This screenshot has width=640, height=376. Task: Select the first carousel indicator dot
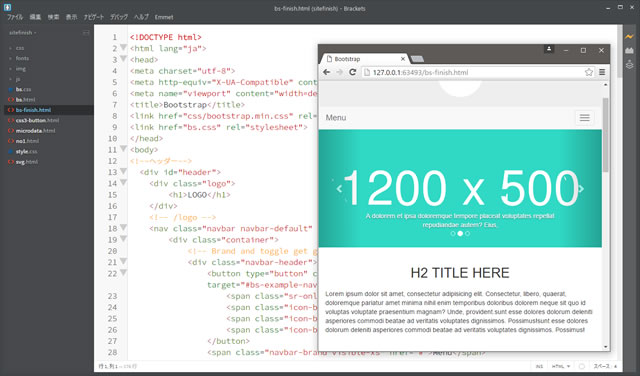(x=453, y=234)
